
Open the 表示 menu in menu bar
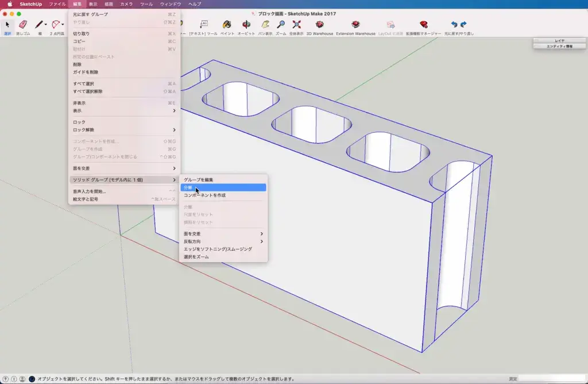tap(93, 4)
